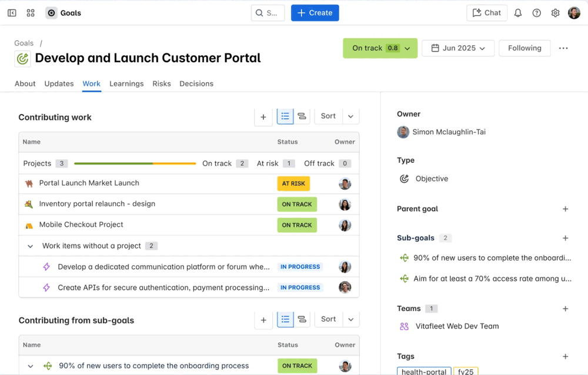Collapse the 90% of new users sub-goal row
The height and width of the screenshot is (375, 588).
tap(31, 366)
